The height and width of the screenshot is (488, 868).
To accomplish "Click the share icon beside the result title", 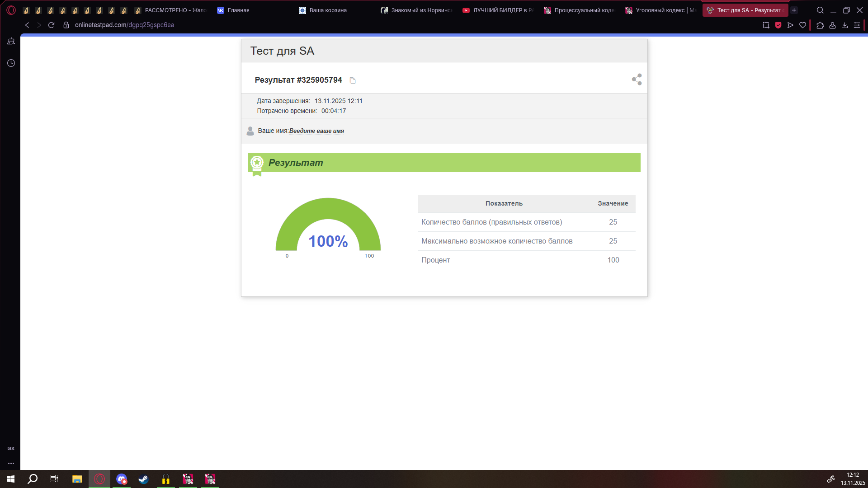I will [x=637, y=80].
